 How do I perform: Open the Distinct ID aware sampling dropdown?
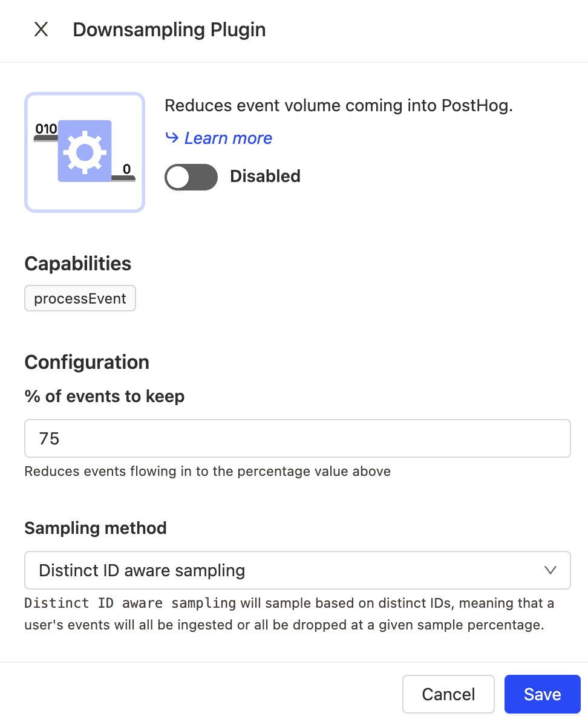297,570
